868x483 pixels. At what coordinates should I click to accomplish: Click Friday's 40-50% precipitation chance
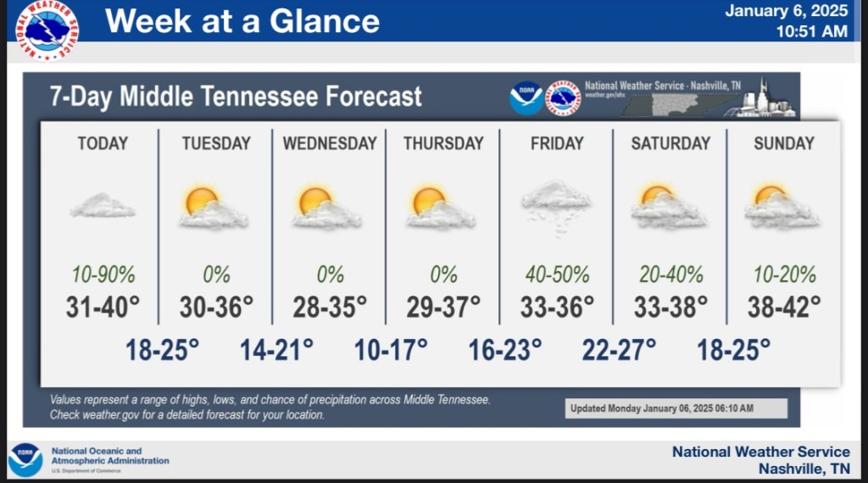[556, 275]
